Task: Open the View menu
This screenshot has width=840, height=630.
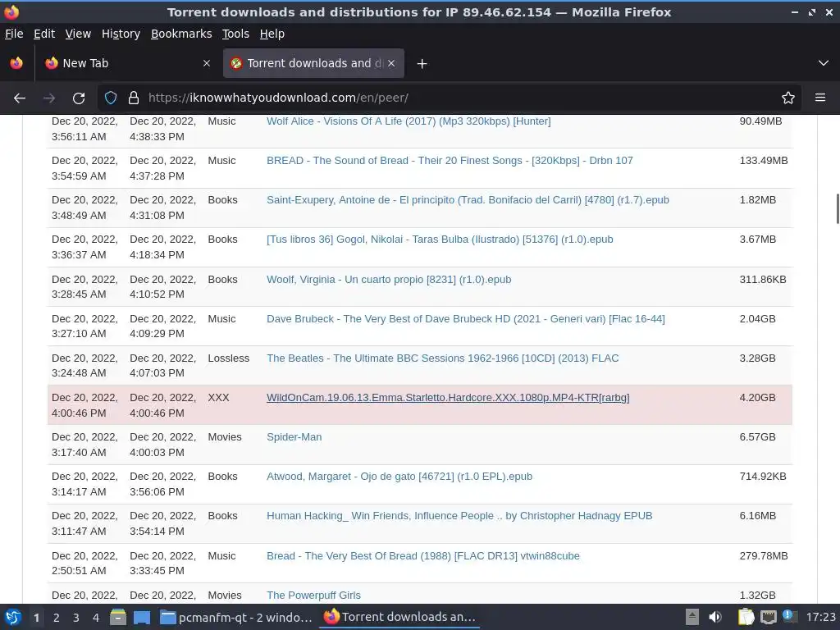Action: 78,34
